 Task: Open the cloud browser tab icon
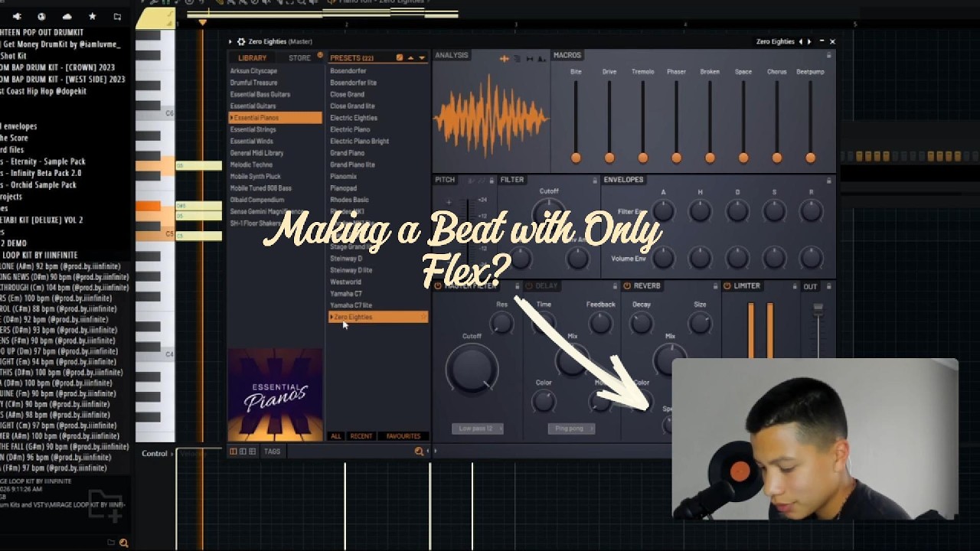point(67,16)
